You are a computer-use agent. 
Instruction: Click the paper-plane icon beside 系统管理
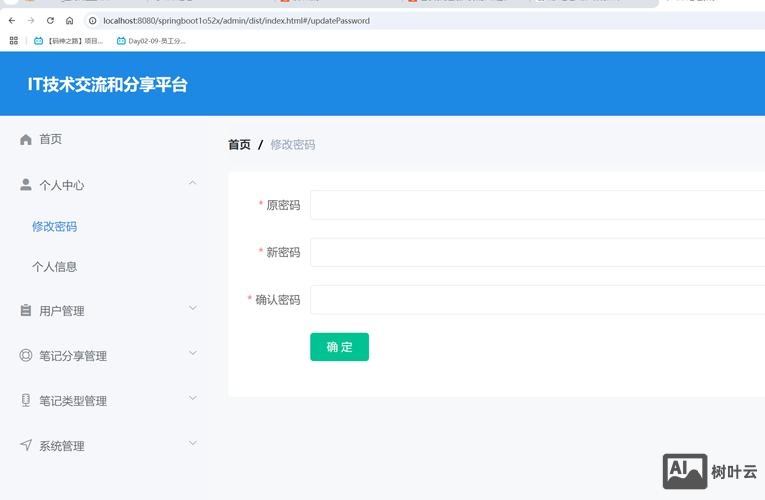[25, 445]
